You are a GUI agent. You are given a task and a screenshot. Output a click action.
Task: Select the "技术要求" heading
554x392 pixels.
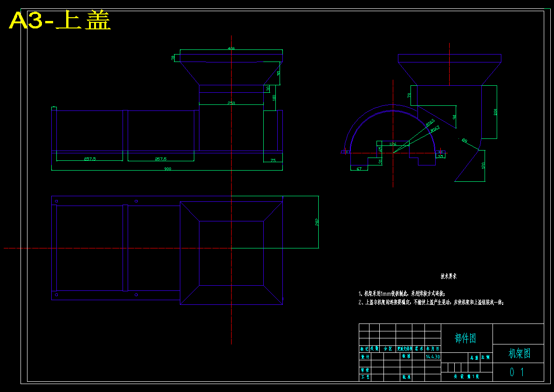click(x=448, y=276)
